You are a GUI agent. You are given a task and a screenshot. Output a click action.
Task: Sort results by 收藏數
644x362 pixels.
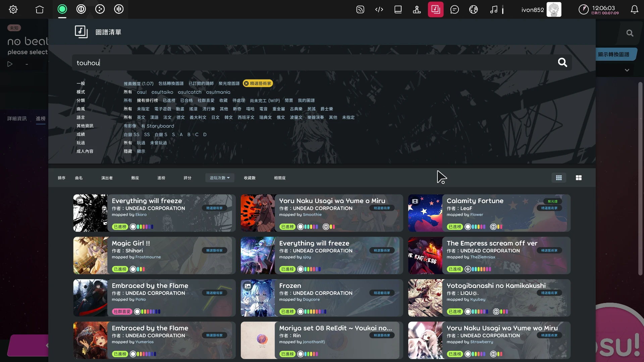tap(250, 178)
